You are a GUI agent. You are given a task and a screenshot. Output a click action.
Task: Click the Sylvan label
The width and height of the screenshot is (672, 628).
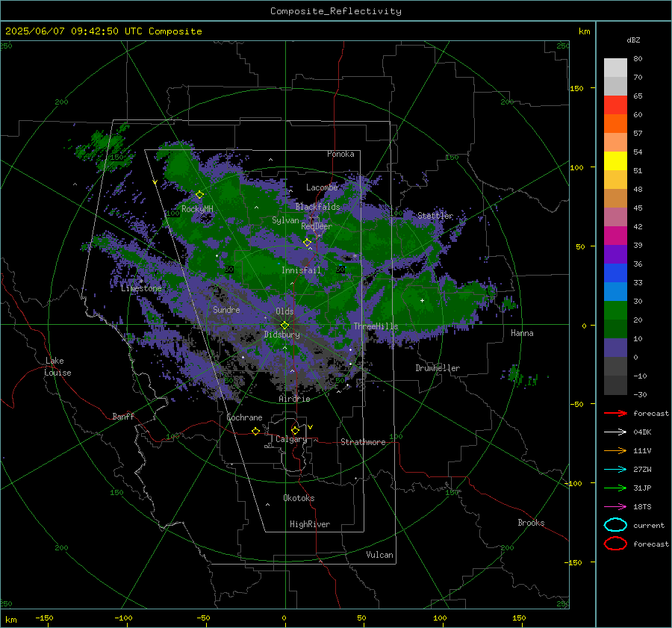tap(285, 220)
